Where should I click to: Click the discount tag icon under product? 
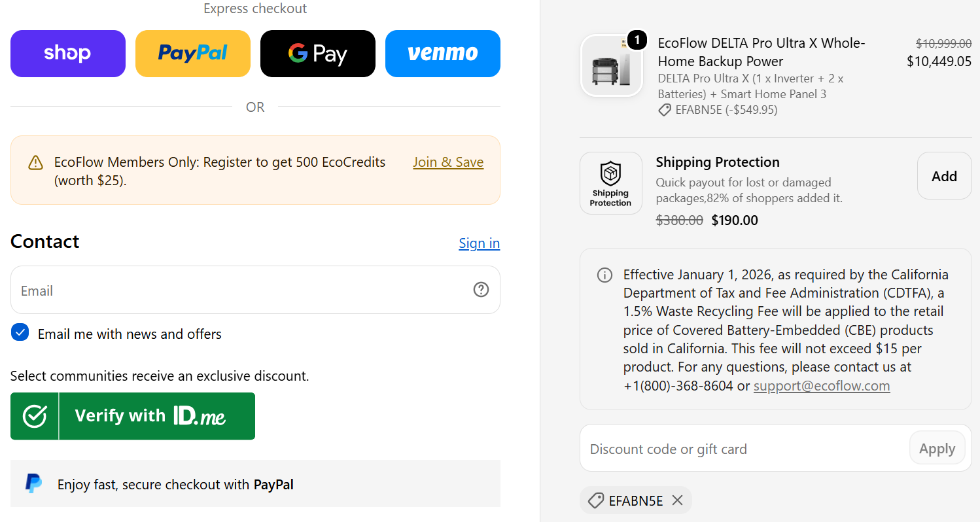(x=665, y=110)
